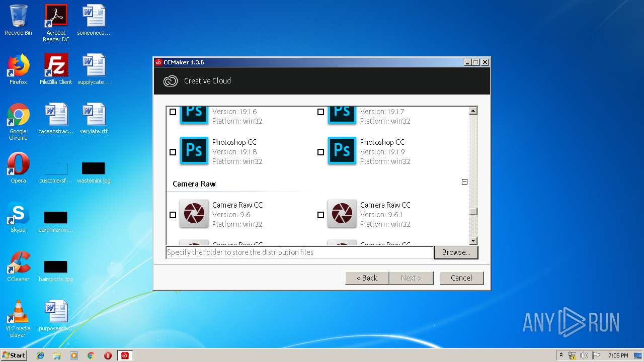Check Camera Raw CC version 9.6 checkbox
The image size is (644, 362).
pos(173,215)
